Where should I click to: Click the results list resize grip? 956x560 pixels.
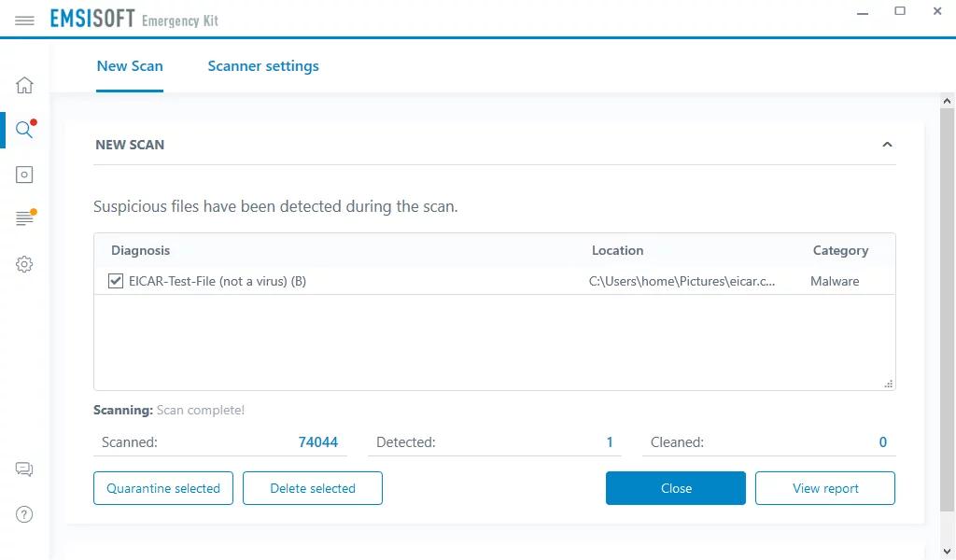[889, 384]
